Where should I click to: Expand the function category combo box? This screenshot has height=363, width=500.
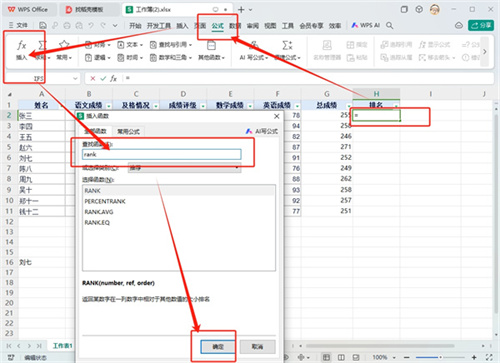184,168
